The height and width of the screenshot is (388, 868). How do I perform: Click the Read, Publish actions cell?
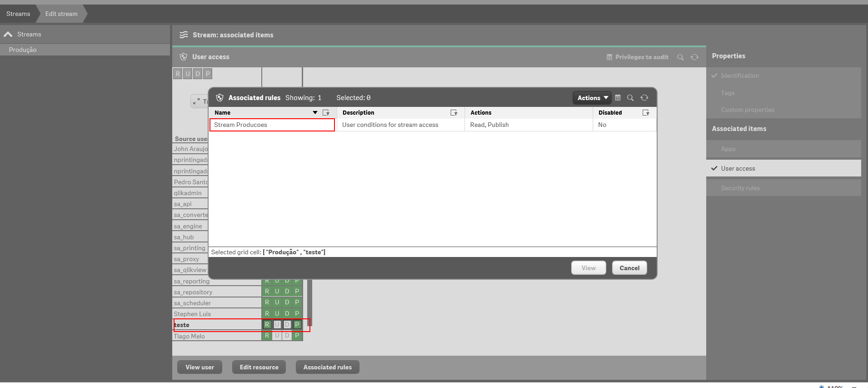[x=529, y=125]
